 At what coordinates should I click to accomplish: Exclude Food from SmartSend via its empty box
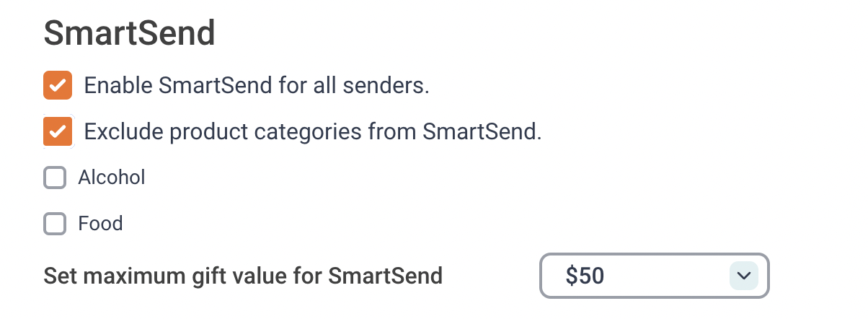point(55,224)
